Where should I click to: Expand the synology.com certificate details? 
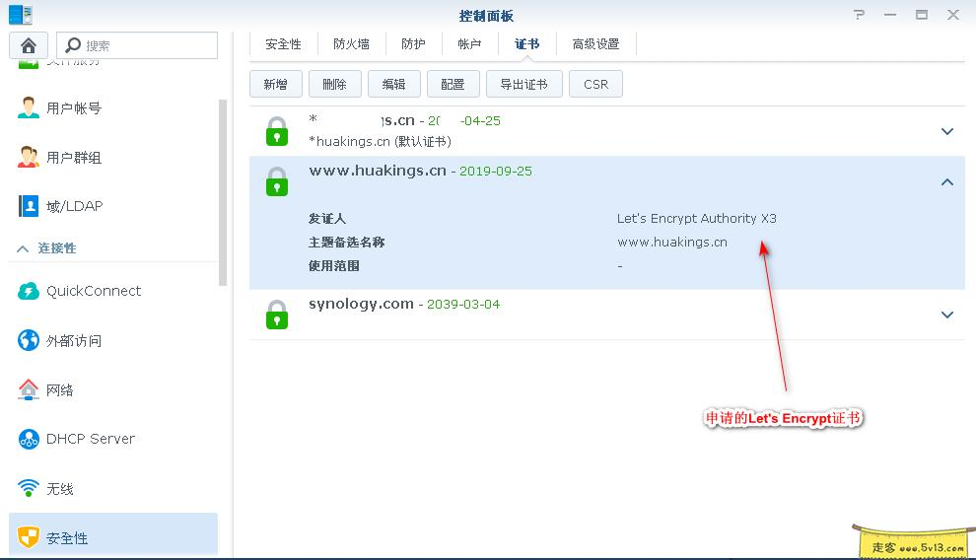[947, 315]
